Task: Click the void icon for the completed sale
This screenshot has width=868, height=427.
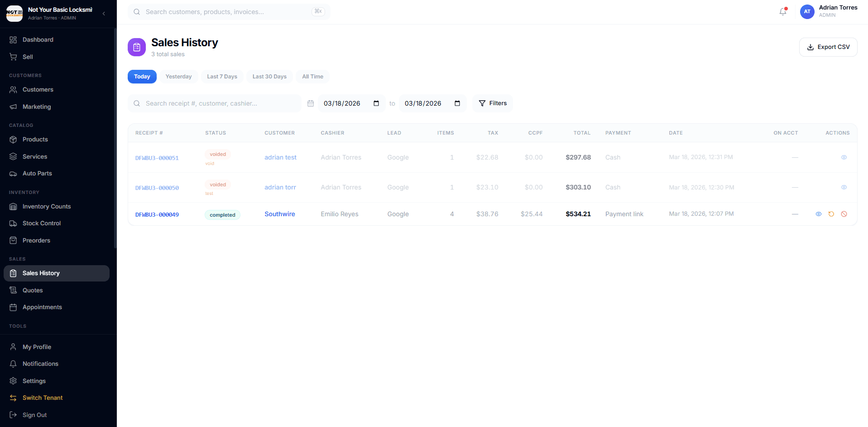Action: click(x=844, y=213)
